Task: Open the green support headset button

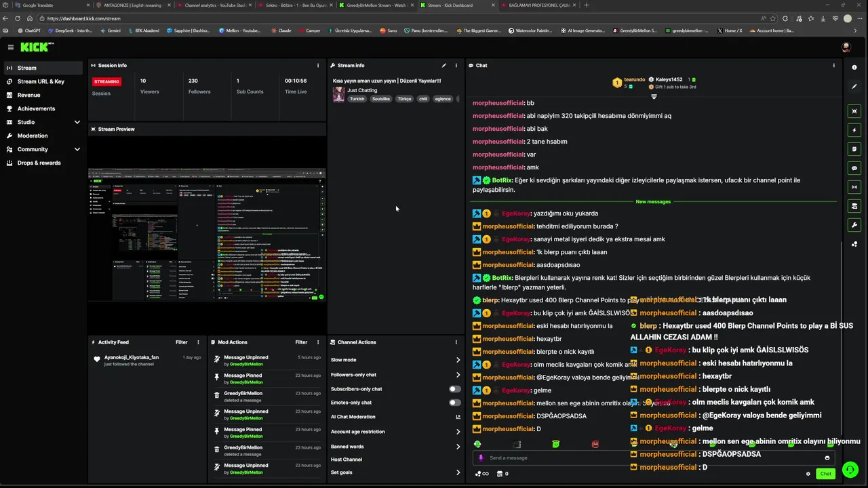Action: [849, 470]
